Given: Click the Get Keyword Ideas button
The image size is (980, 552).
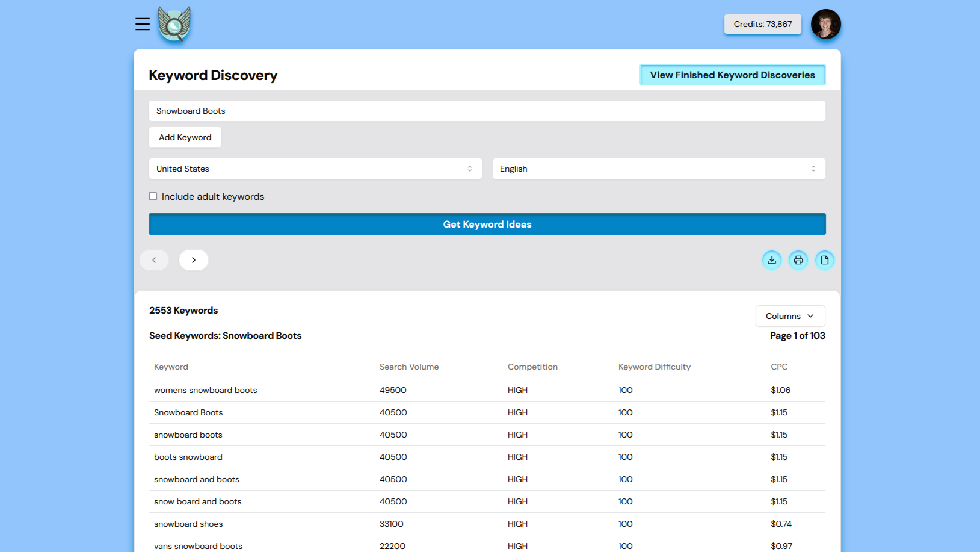Looking at the screenshot, I should pyautogui.click(x=487, y=224).
